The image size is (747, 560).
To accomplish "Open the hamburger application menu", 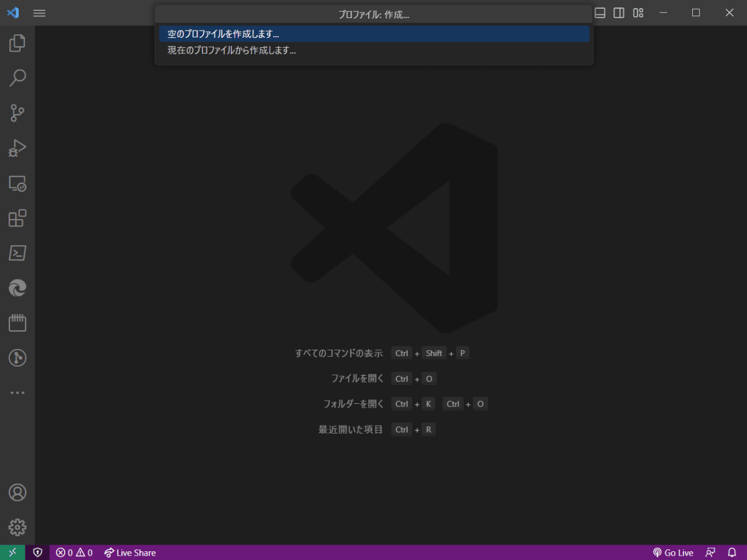I will [39, 13].
